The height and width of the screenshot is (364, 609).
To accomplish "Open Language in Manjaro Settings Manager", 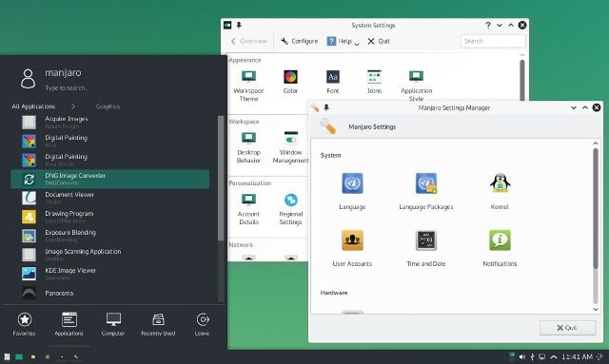I will click(x=352, y=191).
